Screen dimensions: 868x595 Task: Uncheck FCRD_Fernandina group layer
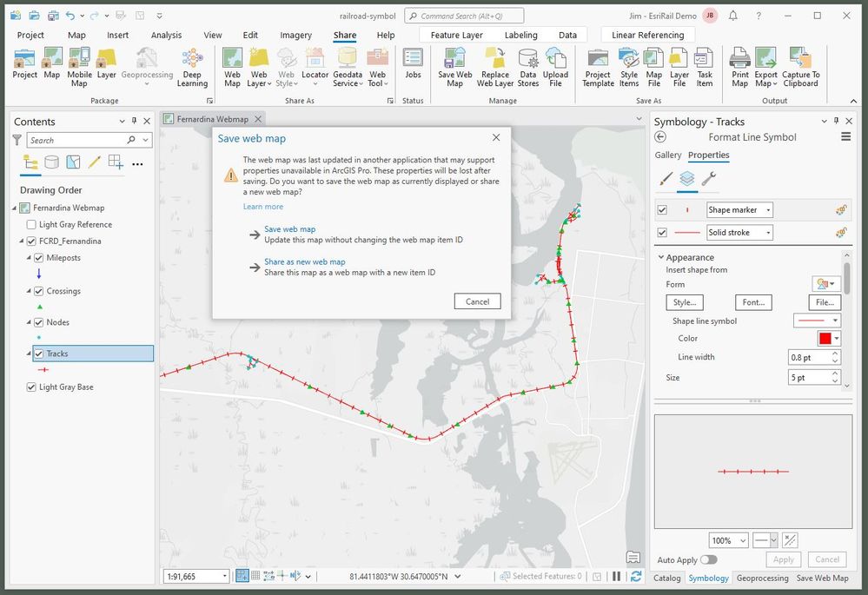click(x=31, y=241)
